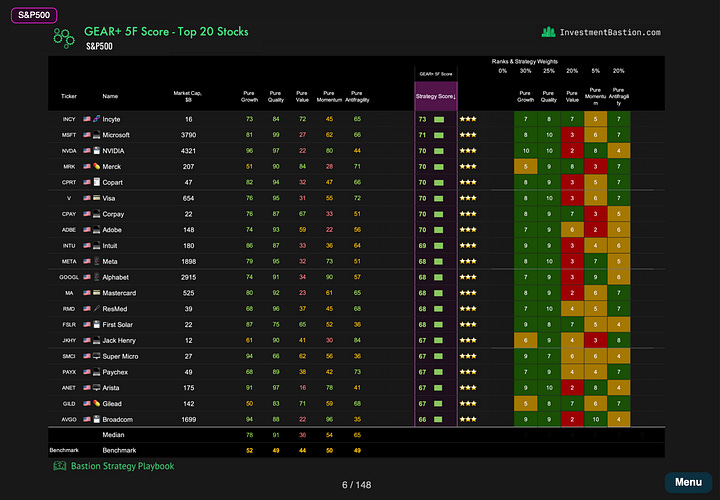This screenshot has height=500, width=720.
Task: Click the Gilead pill icon
Action: click(x=96, y=404)
